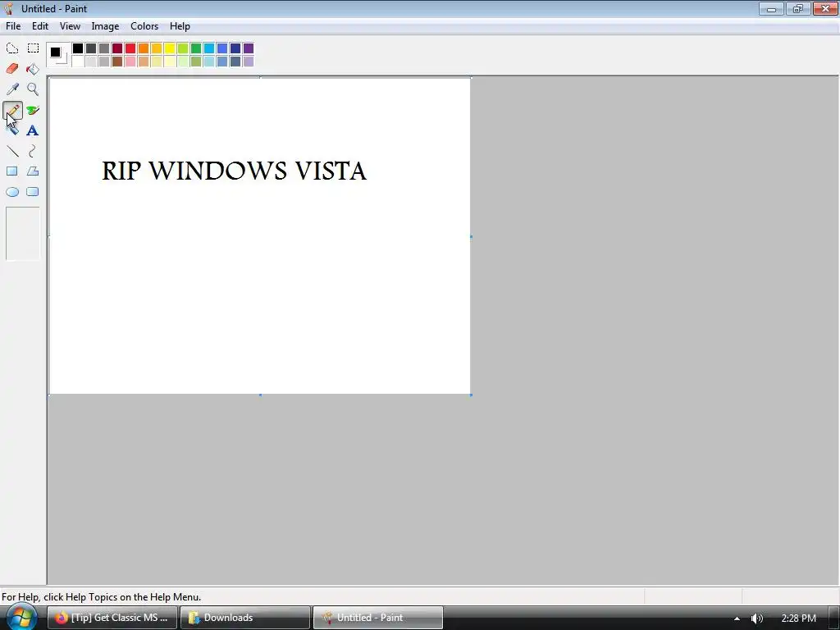The height and width of the screenshot is (630, 840).
Task: Pick the black color swatch in palette
Action: tap(78, 48)
